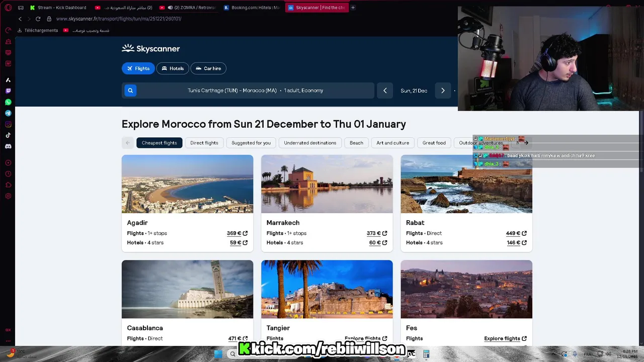Click the category filters left arrow

[128, 143]
